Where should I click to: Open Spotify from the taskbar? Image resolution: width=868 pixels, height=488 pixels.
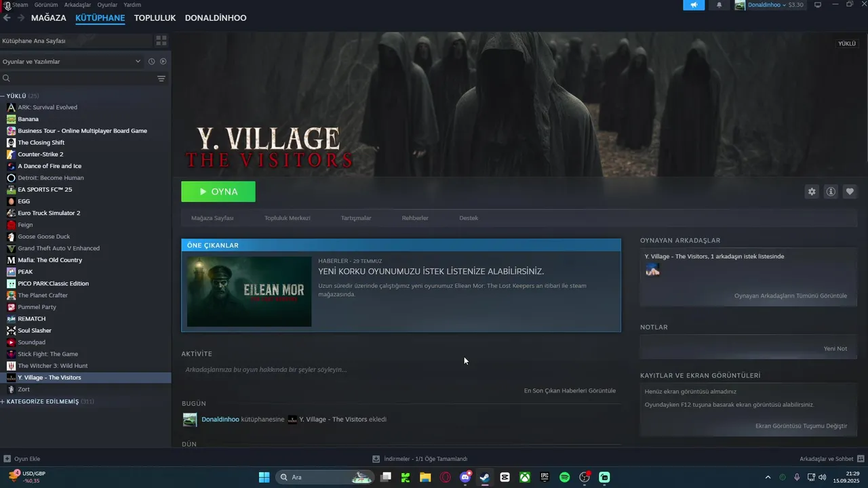click(x=564, y=477)
